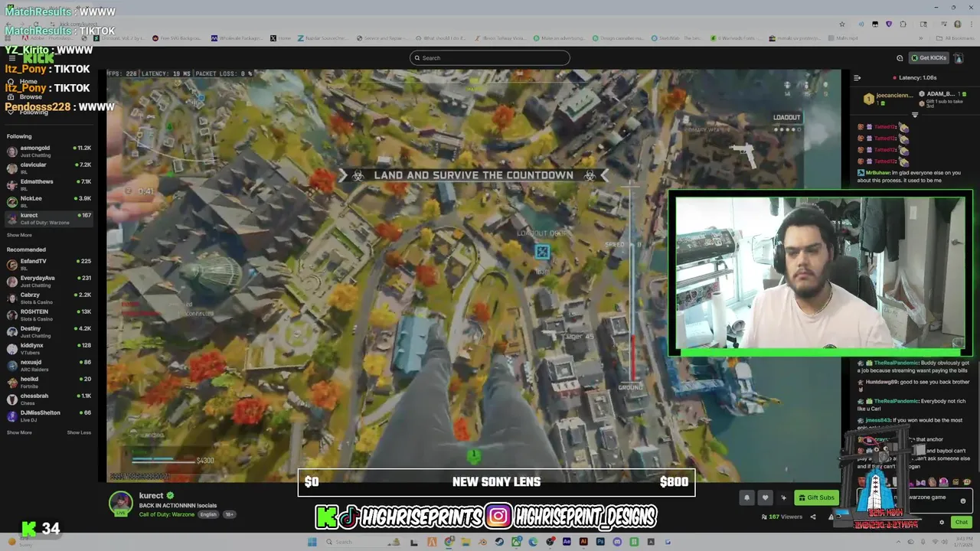Click asmongold's avatar icon
This screenshot has width=980, height=551.
12,151
